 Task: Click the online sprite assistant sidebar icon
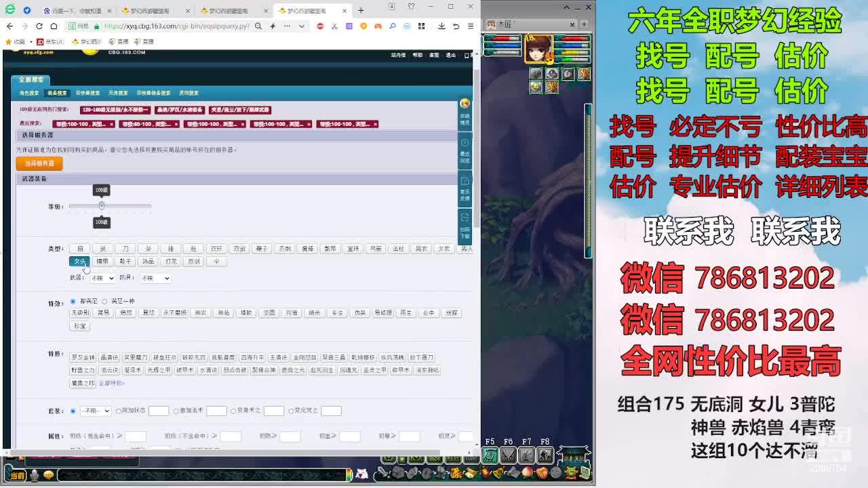465,112
